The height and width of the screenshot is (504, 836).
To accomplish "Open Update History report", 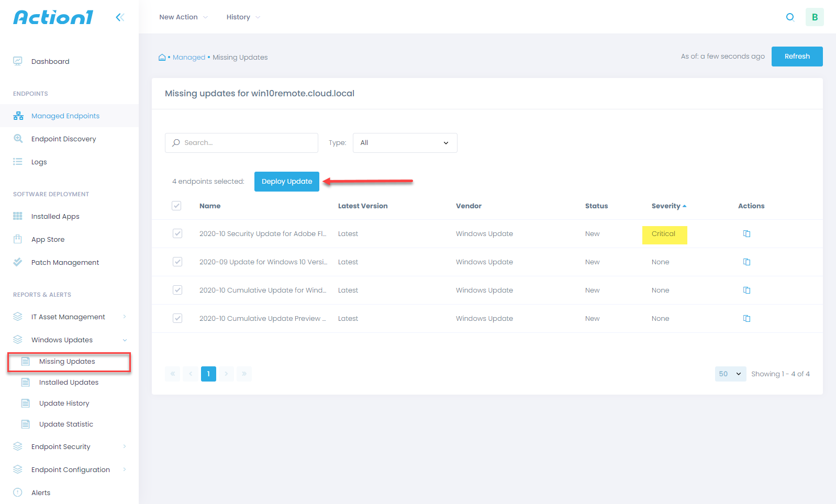I will click(64, 403).
